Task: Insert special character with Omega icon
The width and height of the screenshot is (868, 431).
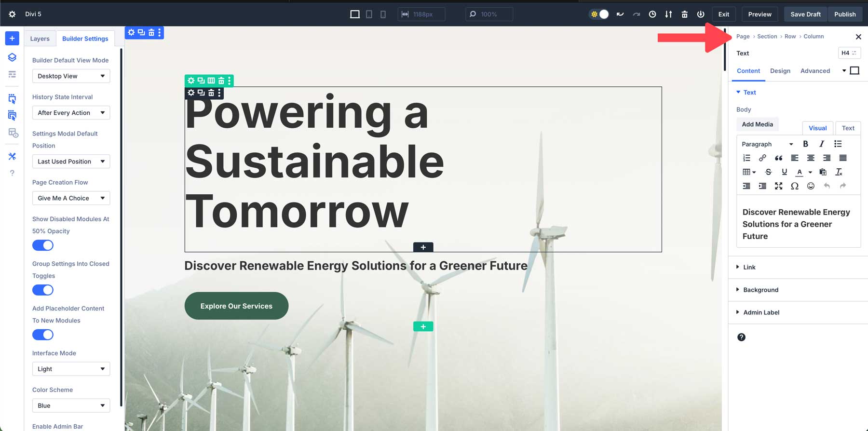Action: tap(795, 186)
